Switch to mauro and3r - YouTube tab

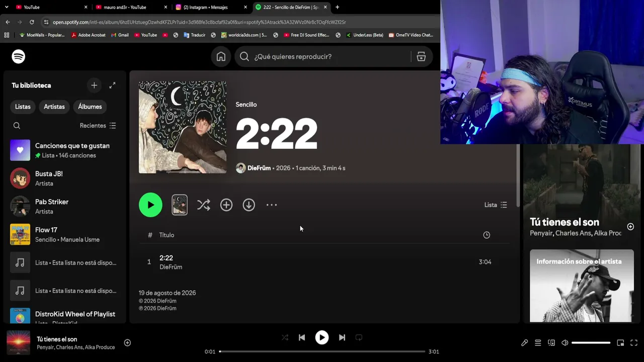coord(132,7)
